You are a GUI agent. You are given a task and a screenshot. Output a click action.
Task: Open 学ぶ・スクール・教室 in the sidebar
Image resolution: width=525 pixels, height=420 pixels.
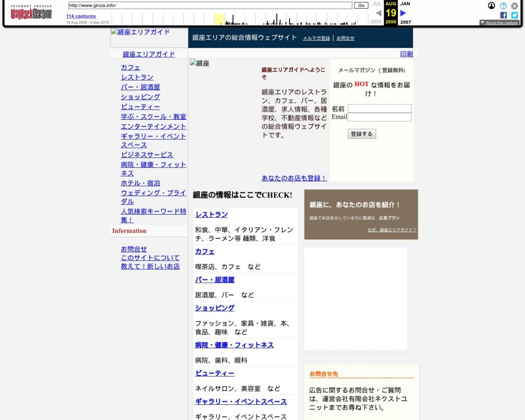pos(153,117)
